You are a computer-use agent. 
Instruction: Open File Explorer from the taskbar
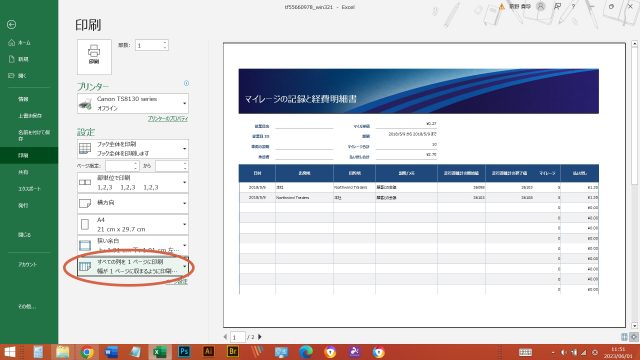[x=62, y=352]
